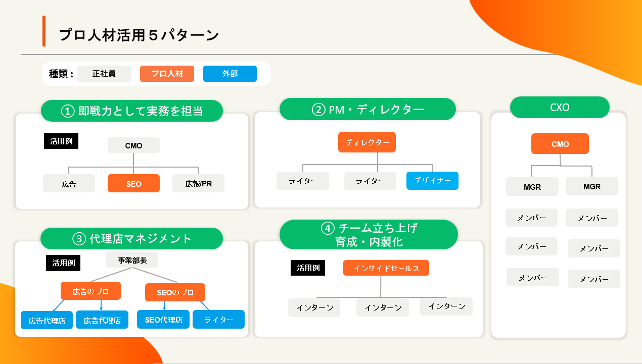Select the SEOのプロ box
Screen dimensions: 642x364
(x=175, y=292)
